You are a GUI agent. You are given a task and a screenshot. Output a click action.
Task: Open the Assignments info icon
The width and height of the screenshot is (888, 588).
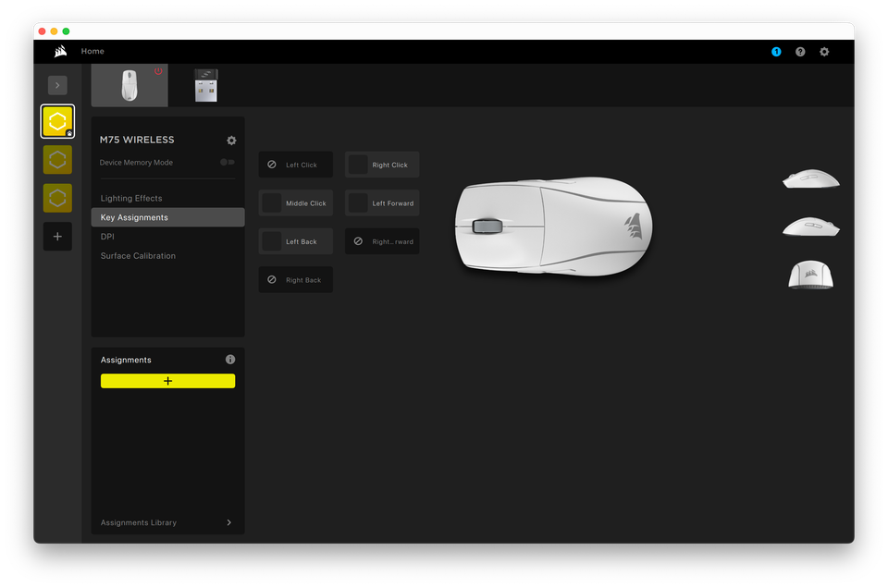point(230,360)
